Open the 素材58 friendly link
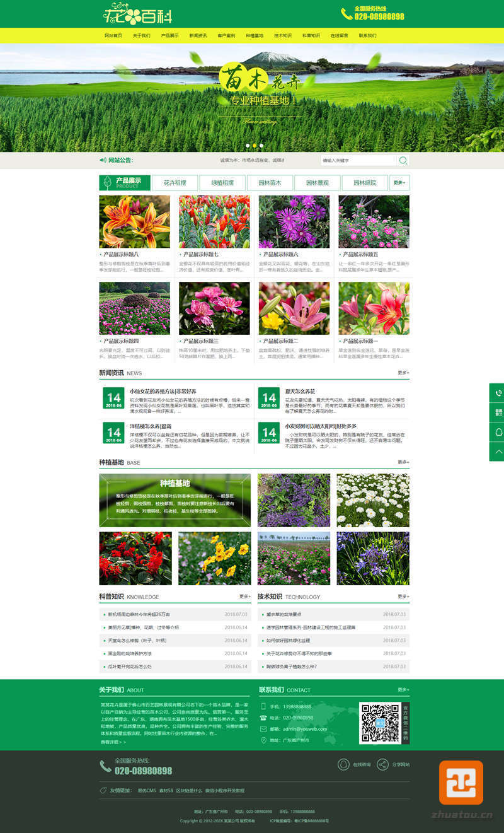 click(166, 790)
